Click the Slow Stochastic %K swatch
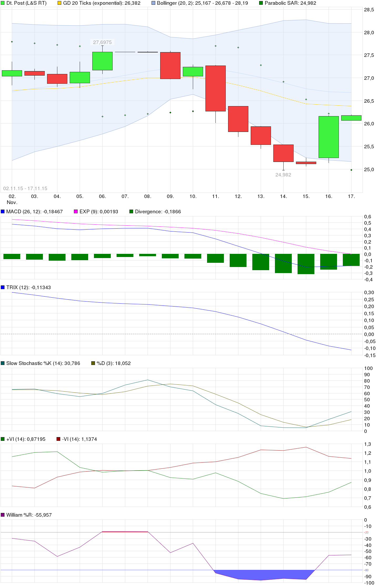Image resolution: width=382 pixels, height=588 pixels. pos(3,363)
